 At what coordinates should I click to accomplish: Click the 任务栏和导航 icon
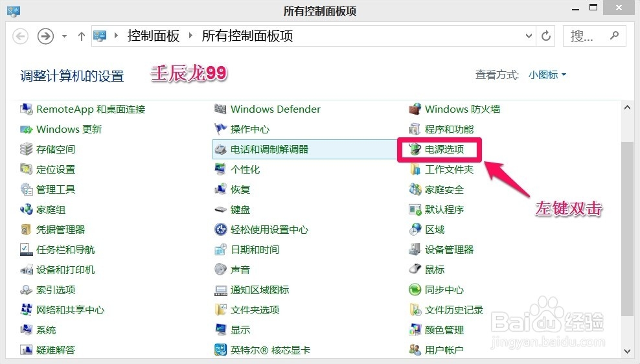pos(27,249)
